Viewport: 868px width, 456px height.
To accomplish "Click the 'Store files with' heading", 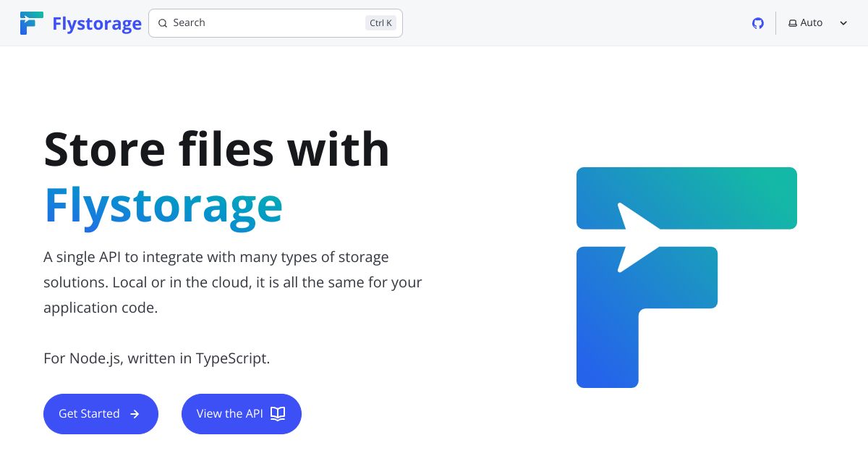I will click(217, 149).
